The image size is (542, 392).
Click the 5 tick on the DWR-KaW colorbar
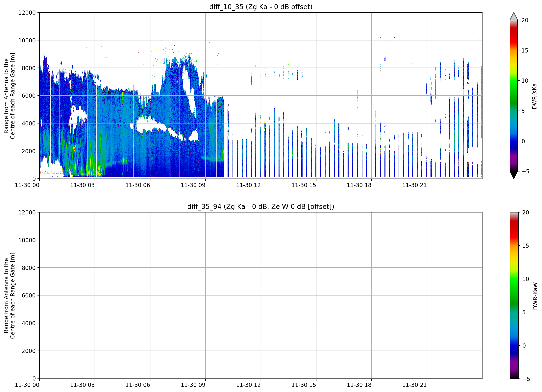click(x=524, y=312)
